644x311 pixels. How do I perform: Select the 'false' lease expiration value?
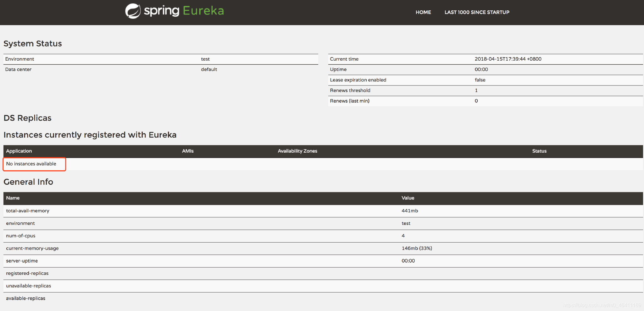tap(480, 80)
